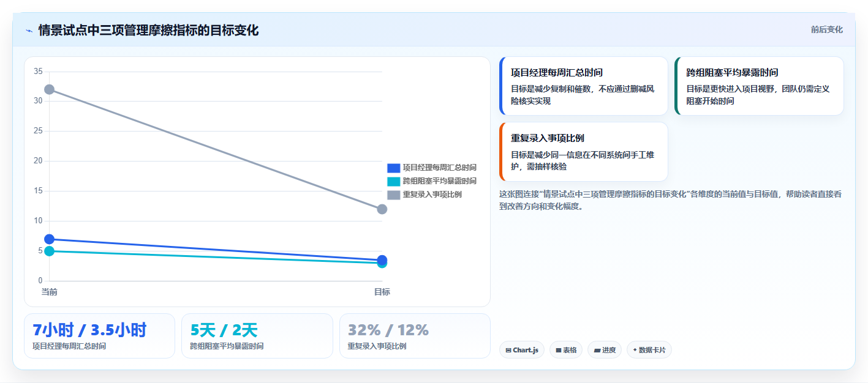The image size is (868, 383).
Task: Click the 5天 / 2天 stat value
Action: tap(224, 330)
